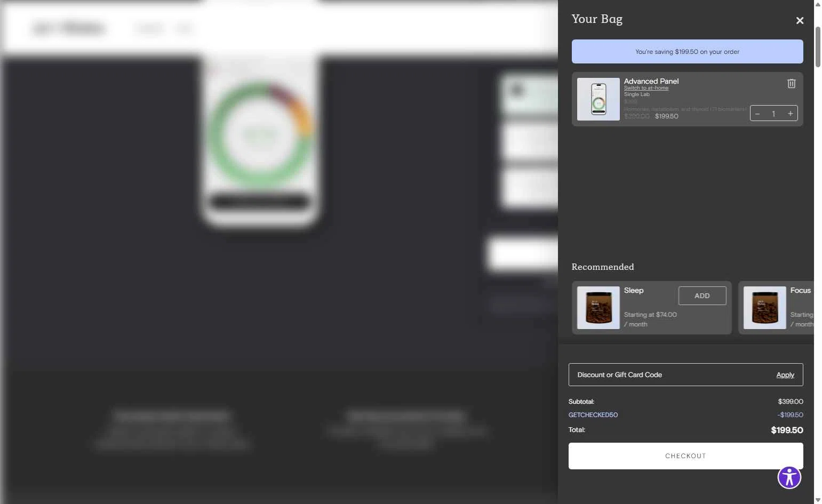Image resolution: width=822 pixels, height=504 pixels.
Task: Click the Advanced Panel product title
Action: point(651,81)
